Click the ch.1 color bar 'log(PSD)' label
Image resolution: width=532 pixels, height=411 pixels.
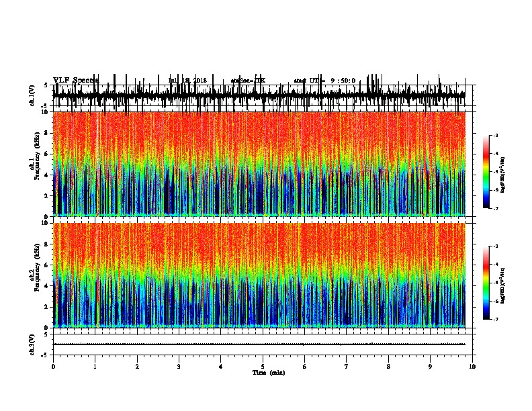(502, 175)
